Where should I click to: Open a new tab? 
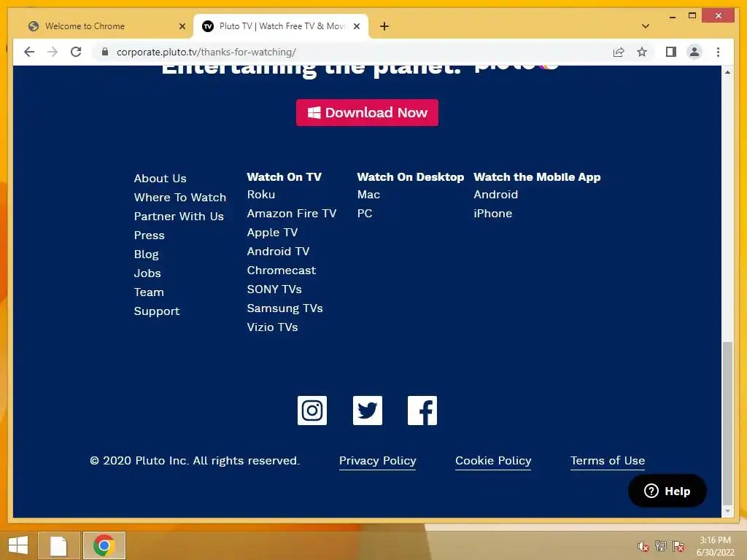tap(384, 26)
